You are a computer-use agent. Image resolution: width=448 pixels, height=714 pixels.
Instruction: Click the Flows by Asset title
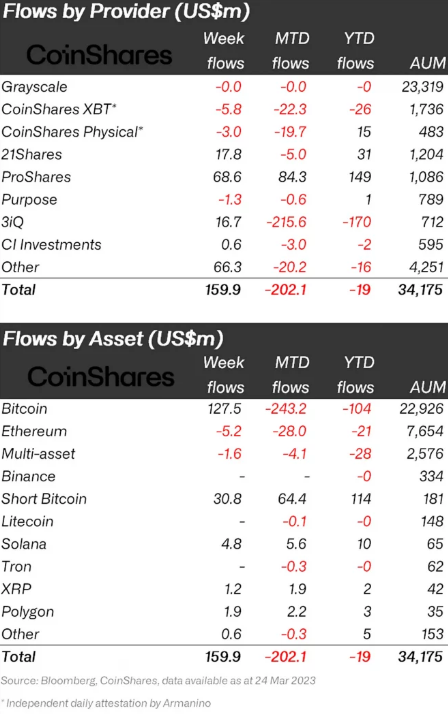pyautogui.click(x=113, y=339)
